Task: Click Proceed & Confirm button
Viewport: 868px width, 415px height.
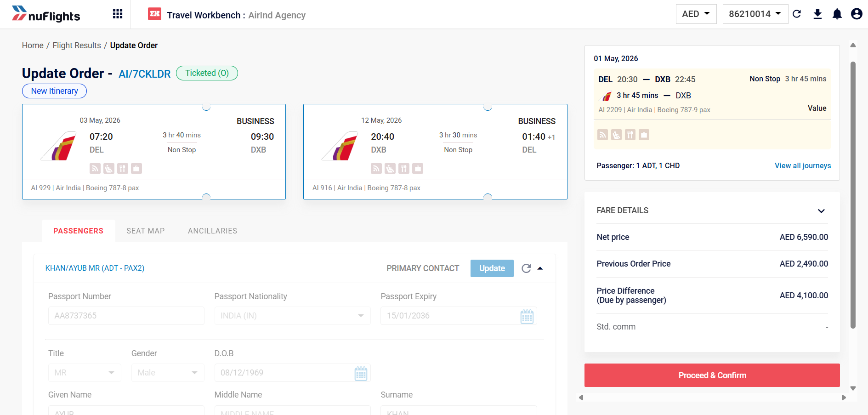Action: pos(712,375)
